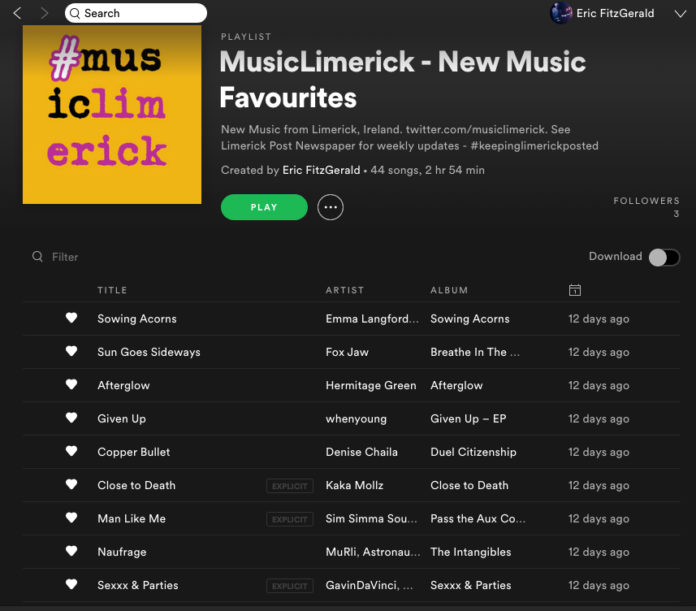Start the playlist with the green PLAY button
The width and height of the screenshot is (696, 611).
264,207
